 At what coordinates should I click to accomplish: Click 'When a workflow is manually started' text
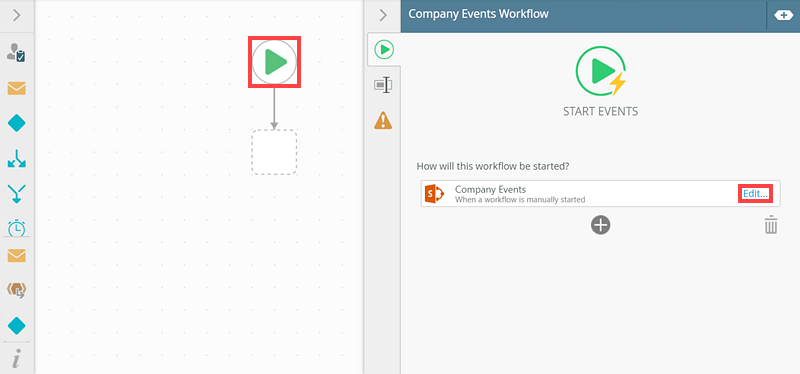pos(520,200)
